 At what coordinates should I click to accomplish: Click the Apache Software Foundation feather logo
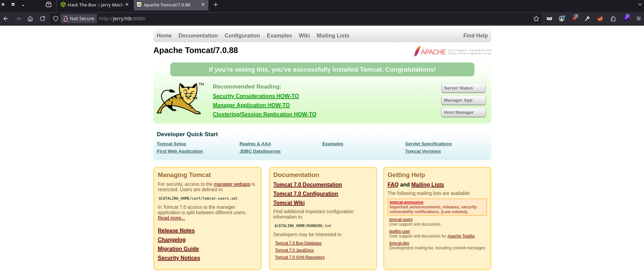coord(452,52)
